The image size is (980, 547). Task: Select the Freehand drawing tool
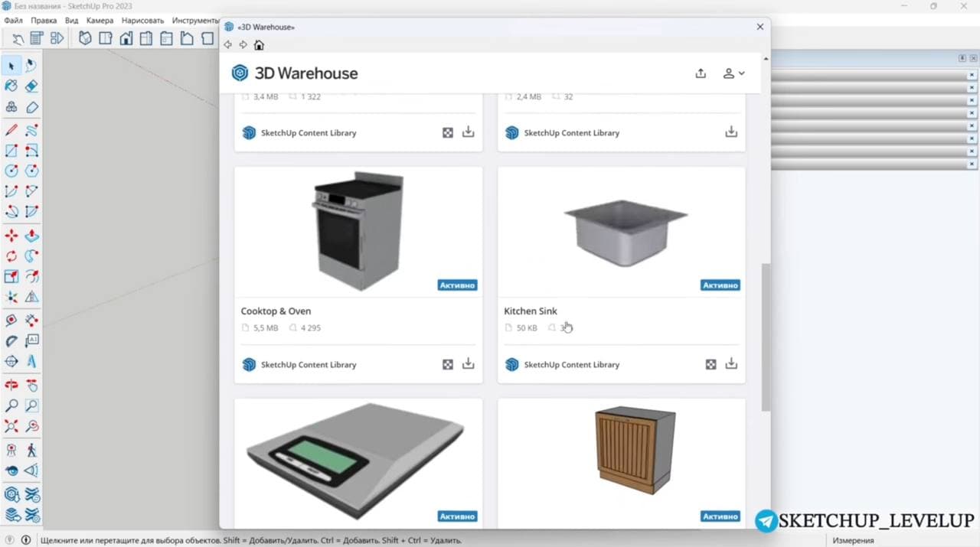click(31, 130)
